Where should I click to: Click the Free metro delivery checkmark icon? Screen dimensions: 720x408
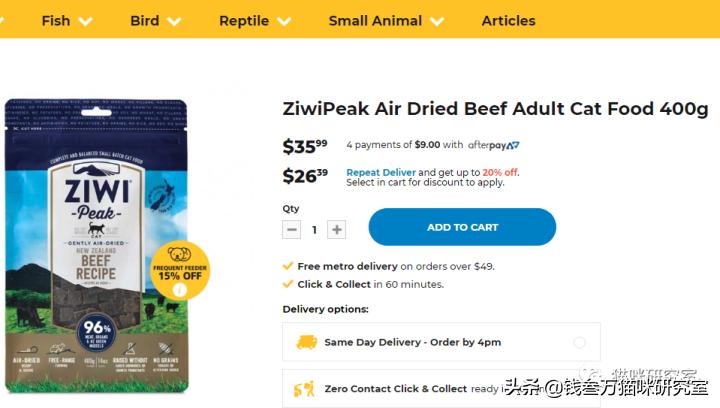[x=288, y=266]
